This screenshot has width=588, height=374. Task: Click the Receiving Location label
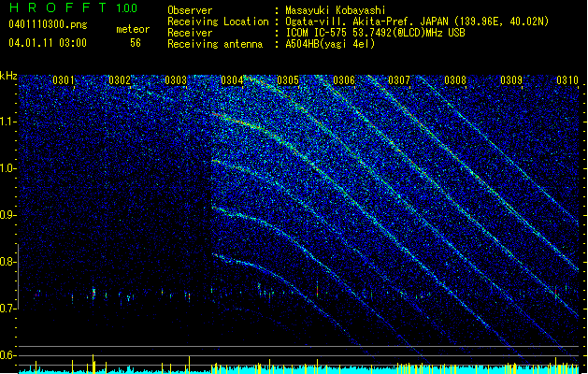[218, 22]
